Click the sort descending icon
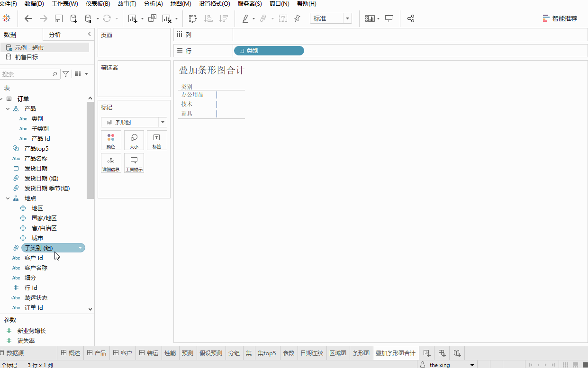Image resolution: width=588 pixels, height=368 pixels. click(x=224, y=18)
